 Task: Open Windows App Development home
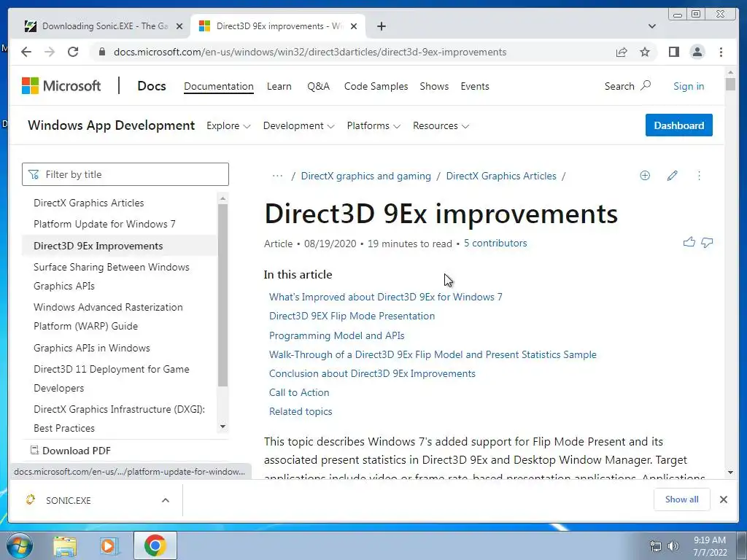[111, 125]
